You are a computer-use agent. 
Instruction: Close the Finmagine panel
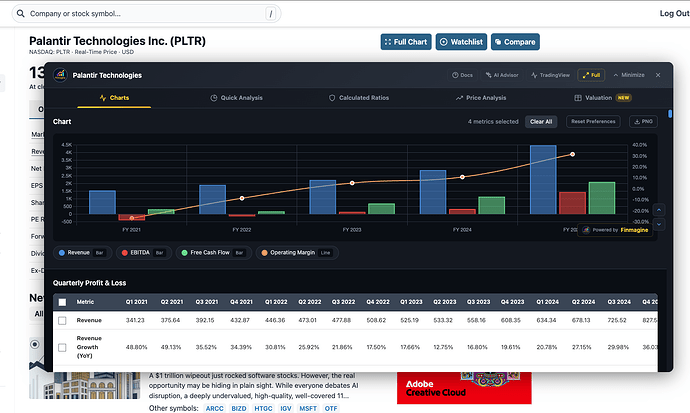658,75
